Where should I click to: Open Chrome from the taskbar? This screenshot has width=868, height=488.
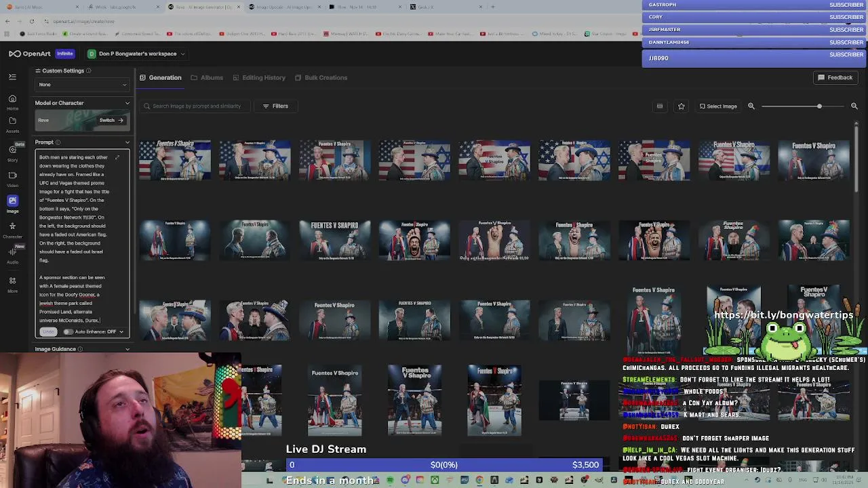coord(479,480)
